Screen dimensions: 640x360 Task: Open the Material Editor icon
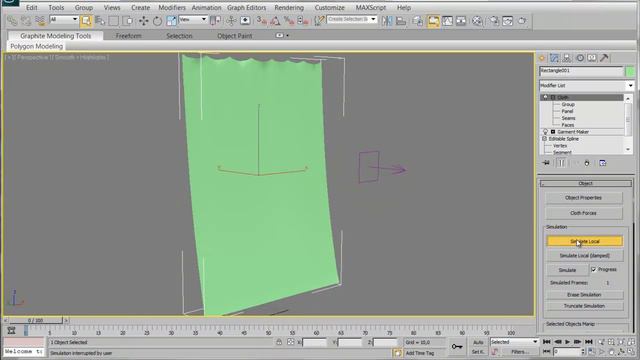477,20
